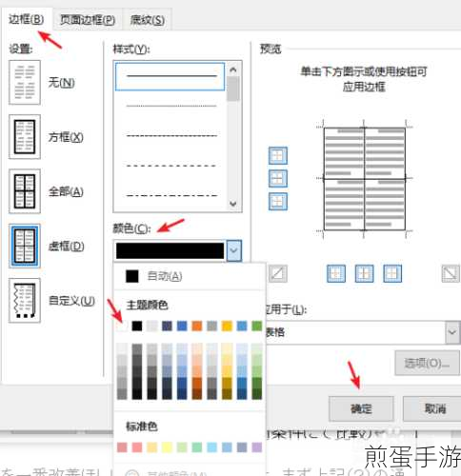461x476 pixels.
Task: Pick the light gray theme color swatch
Action: coord(152,326)
